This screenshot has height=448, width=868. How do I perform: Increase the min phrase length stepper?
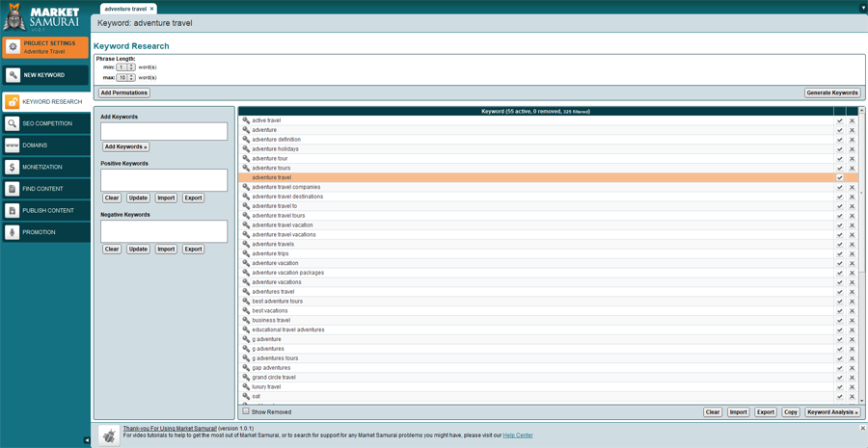tap(131, 66)
